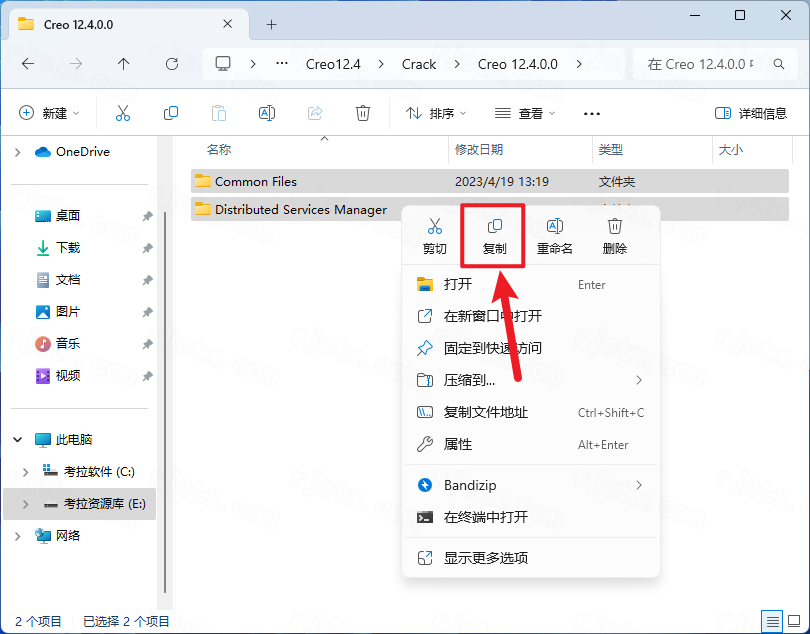Expand the 考拉资源库 (E:) drive node
The image size is (810, 634).
coord(25,504)
